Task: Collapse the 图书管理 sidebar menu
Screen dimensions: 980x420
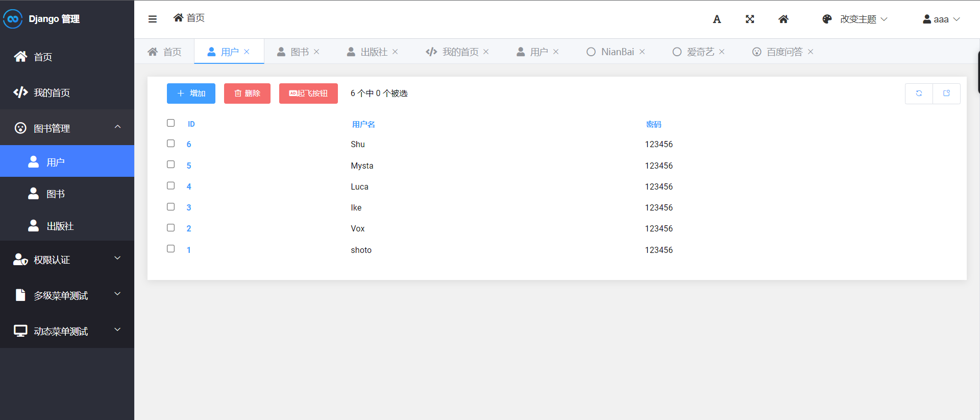Action: [67, 128]
